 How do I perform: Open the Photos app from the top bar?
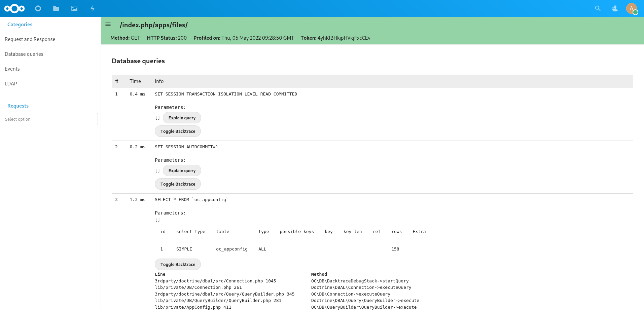tap(74, 8)
